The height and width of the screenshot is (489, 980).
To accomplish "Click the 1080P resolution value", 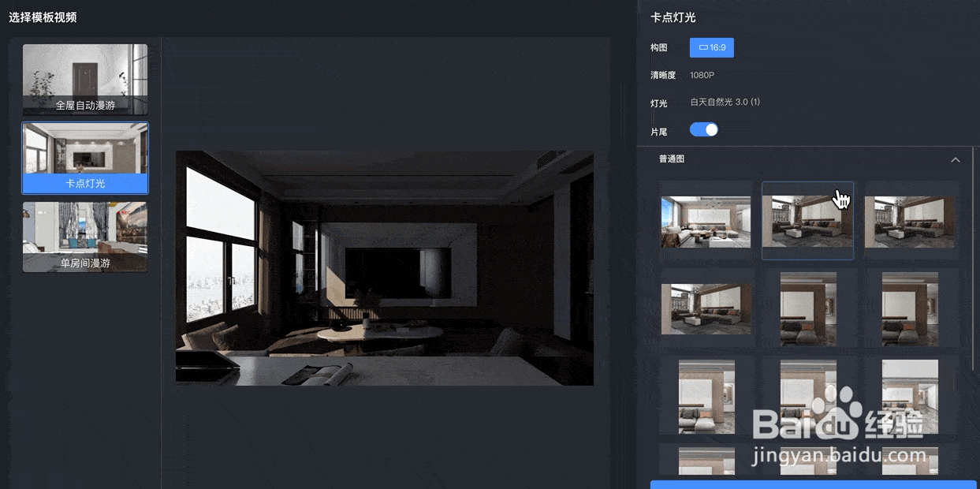I will point(702,75).
